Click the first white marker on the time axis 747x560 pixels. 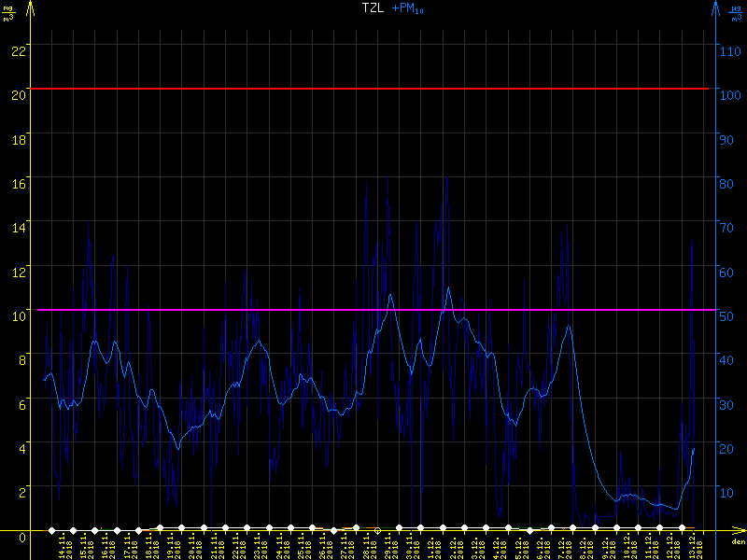pyautogui.click(x=51, y=530)
